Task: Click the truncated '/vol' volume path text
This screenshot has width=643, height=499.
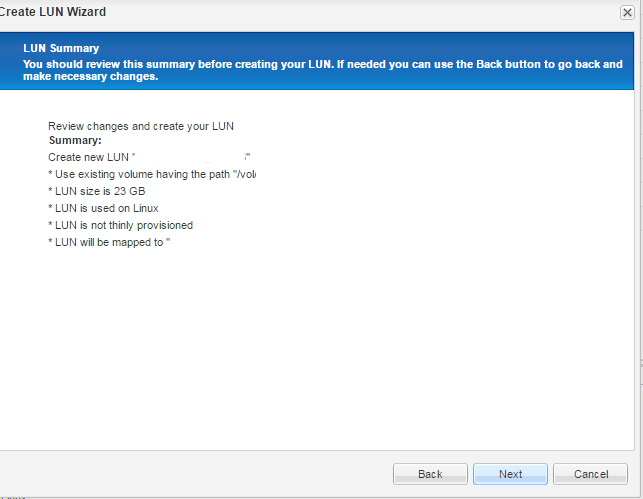Action: pos(246,175)
